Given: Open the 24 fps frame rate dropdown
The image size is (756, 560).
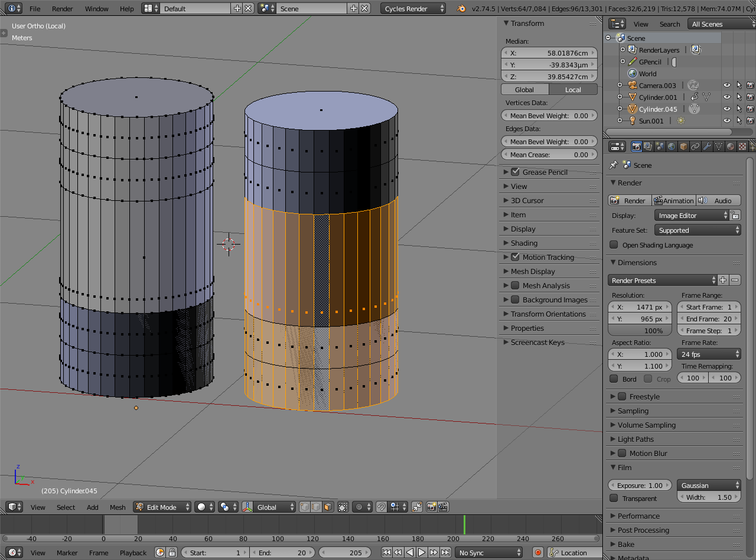Looking at the screenshot, I should coord(709,354).
